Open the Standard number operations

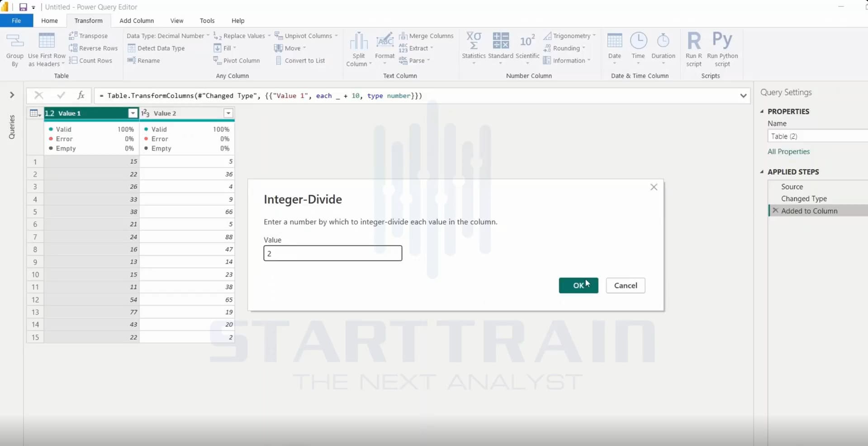(x=501, y=48)
